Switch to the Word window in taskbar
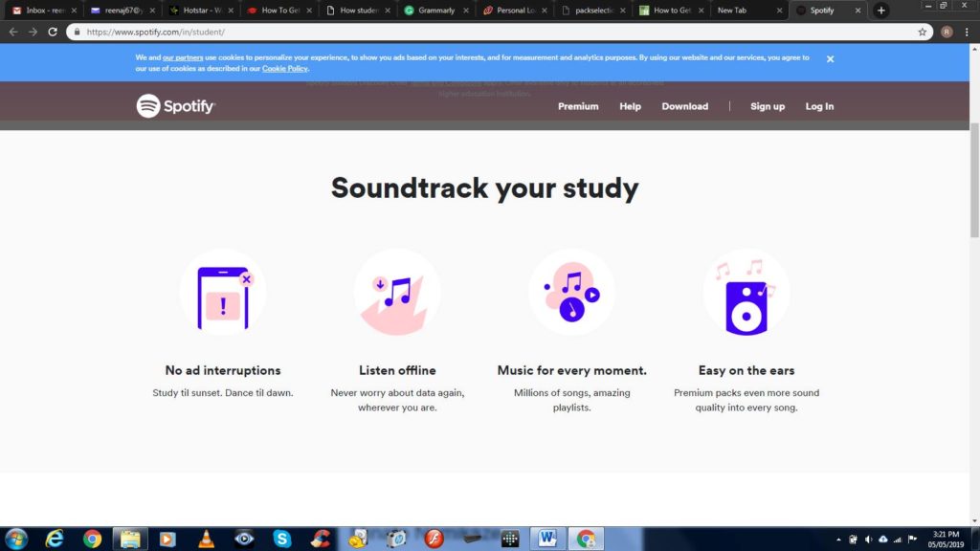This screenshot has width=980, height=551. point(547,539)
